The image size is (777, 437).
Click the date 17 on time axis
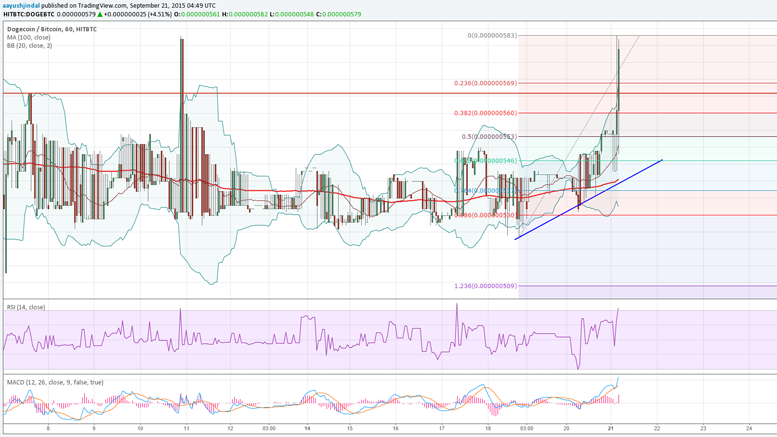point(441,429)
